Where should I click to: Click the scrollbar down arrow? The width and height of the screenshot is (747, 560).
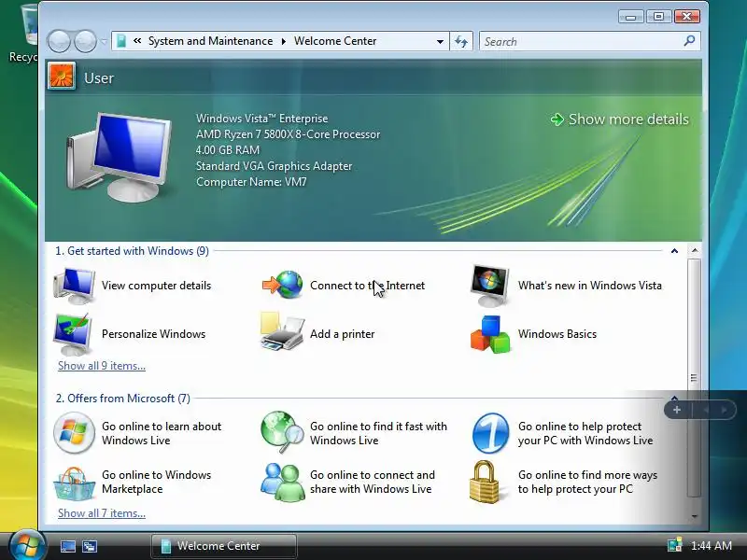(x=695, y=517)
